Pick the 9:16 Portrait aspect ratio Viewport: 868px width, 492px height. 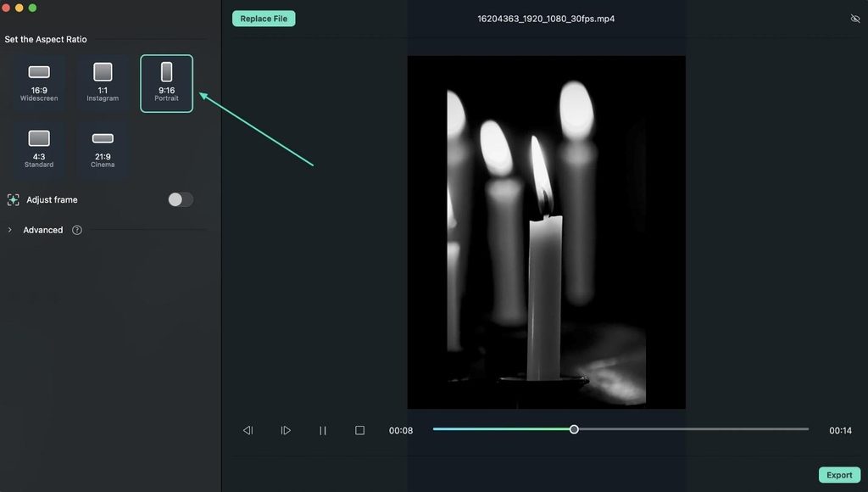click(x=167, y=83)
